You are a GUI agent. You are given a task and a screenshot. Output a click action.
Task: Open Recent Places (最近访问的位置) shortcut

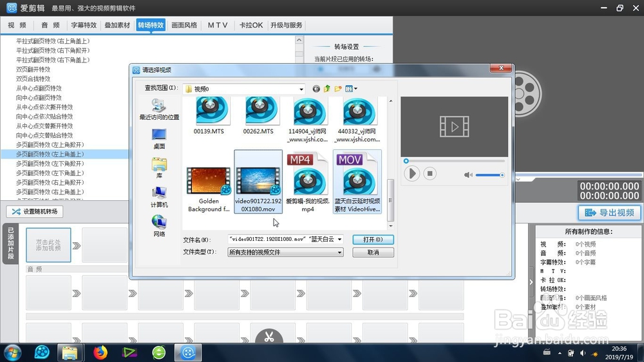point(159,110)
